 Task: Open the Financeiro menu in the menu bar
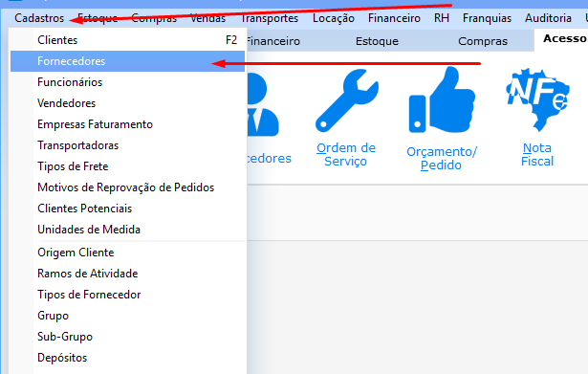(x=394, y=18)
